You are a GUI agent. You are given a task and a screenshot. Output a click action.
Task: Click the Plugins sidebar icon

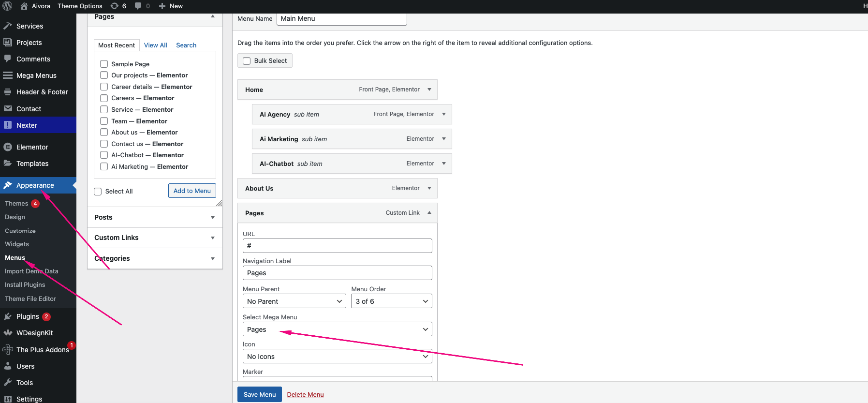click(x=8, y=316)
